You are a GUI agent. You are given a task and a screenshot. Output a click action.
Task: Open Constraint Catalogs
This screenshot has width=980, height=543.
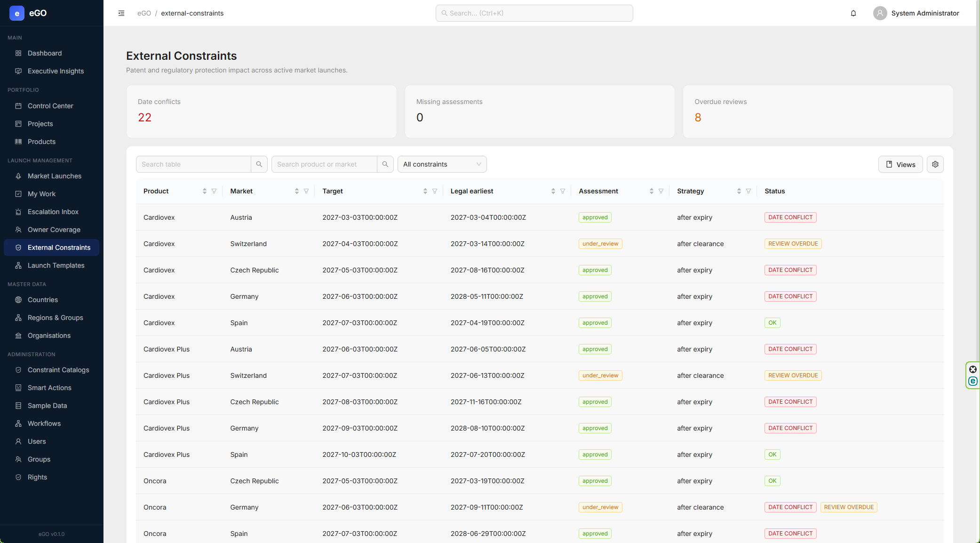click(52, 370)
